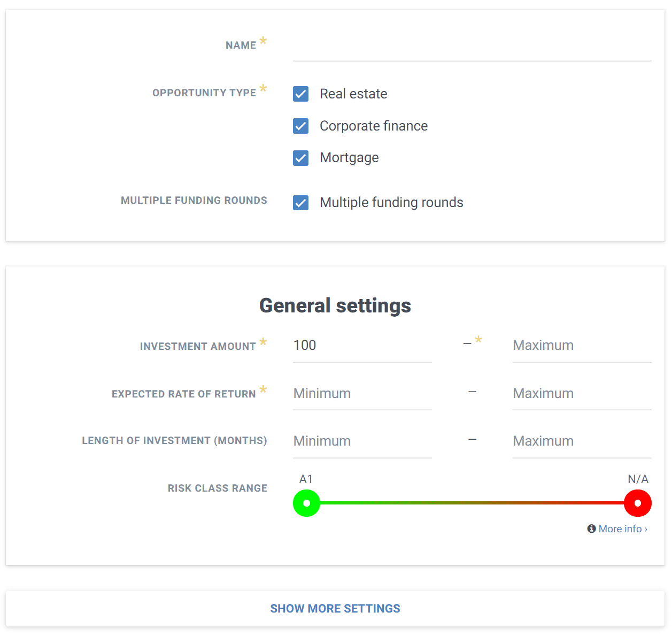The image size is (672, 635).
Task: Uncheck the Real estate checkbox
Action: [x=301, y=94]
